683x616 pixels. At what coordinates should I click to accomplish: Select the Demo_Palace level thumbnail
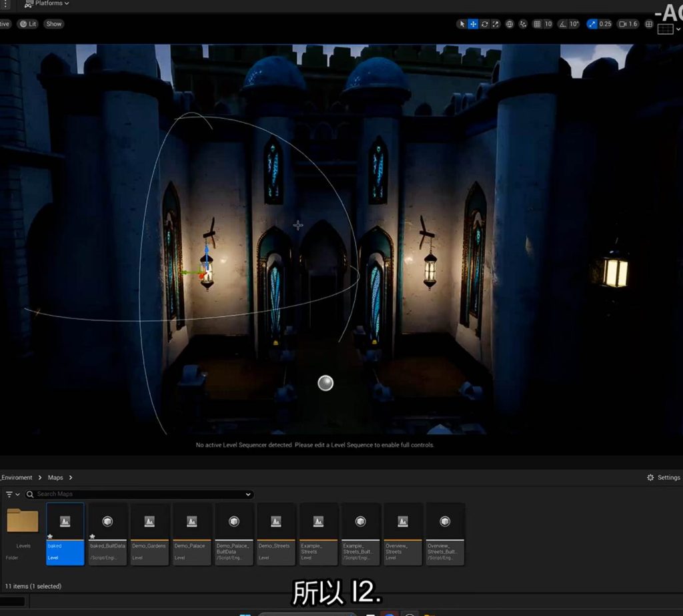(191, 534)
